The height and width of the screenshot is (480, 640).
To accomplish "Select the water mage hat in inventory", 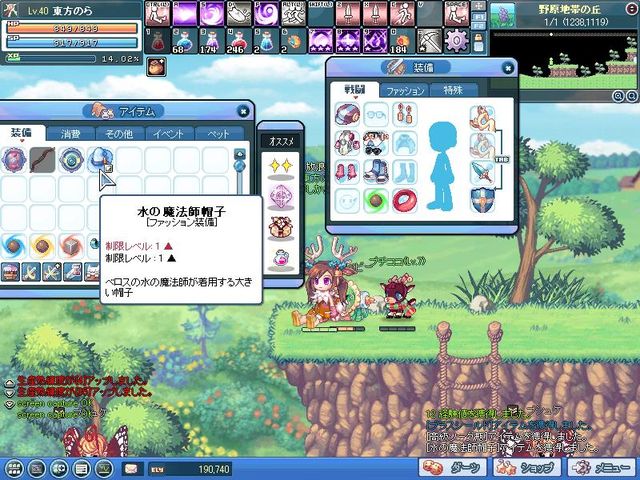I will click(x=100, y=160).
